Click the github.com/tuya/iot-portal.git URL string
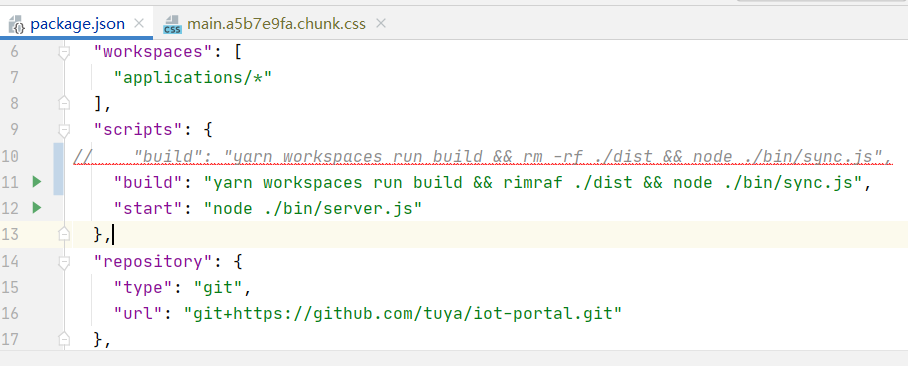This screenshot has height=366, width=908. tap(403, 313)
